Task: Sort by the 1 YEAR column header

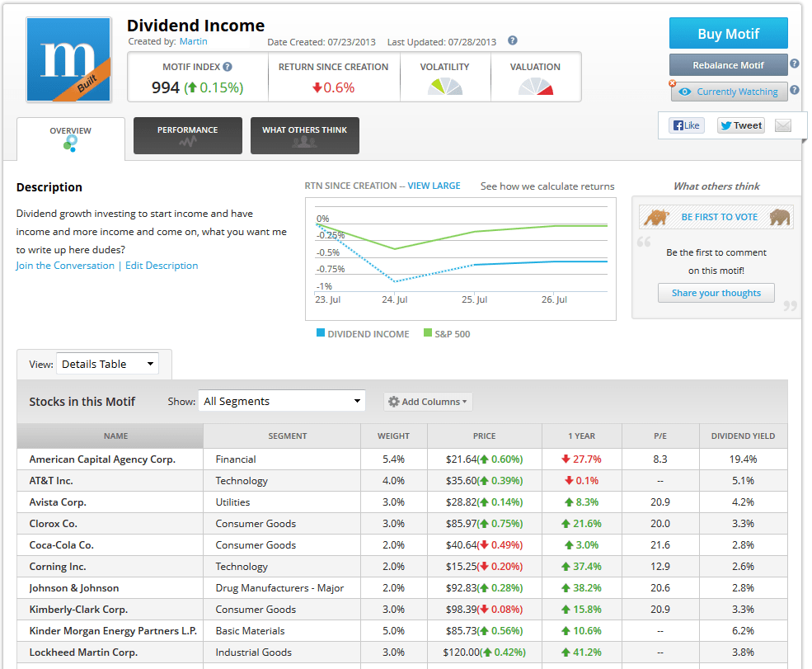Action: 581,436
